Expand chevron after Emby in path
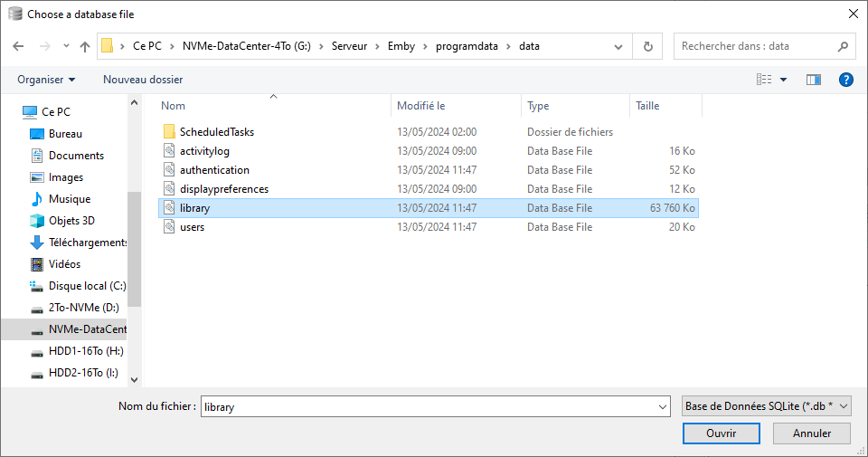868x457 pixels. point(425,46)
